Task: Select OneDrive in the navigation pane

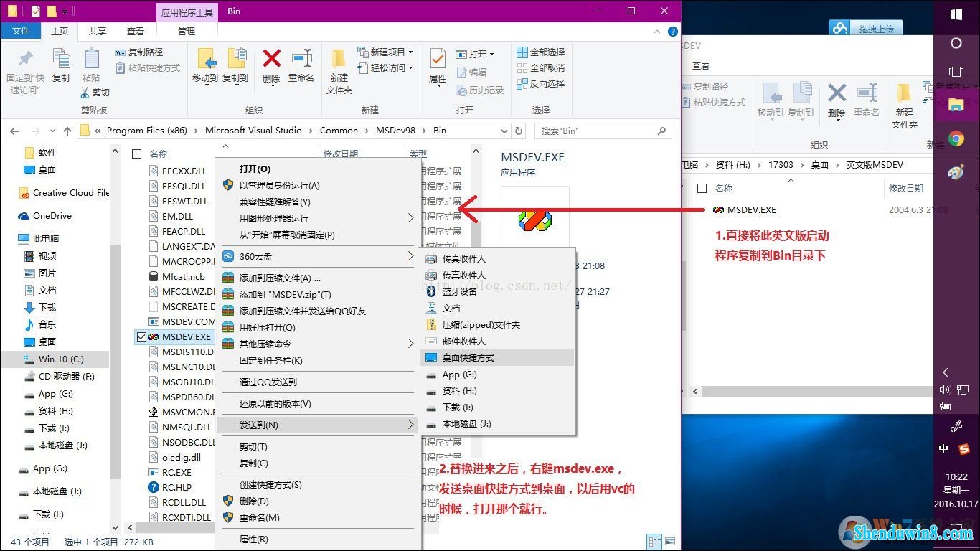Action: [52, 215]
